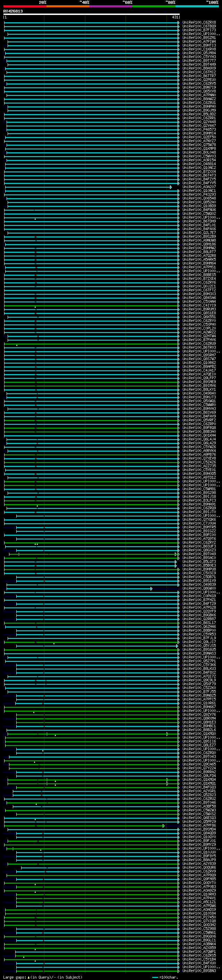This screenshot has width=222, height=980.
Task: Click the orange ~40% identity legend bar
Action: click(x=68, y=7)
